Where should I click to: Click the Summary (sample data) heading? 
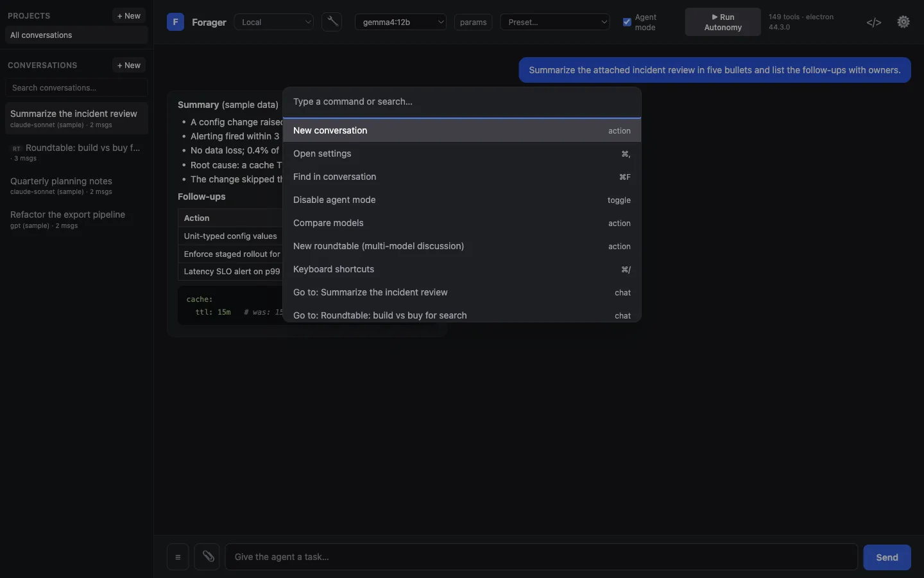point(228,105)
